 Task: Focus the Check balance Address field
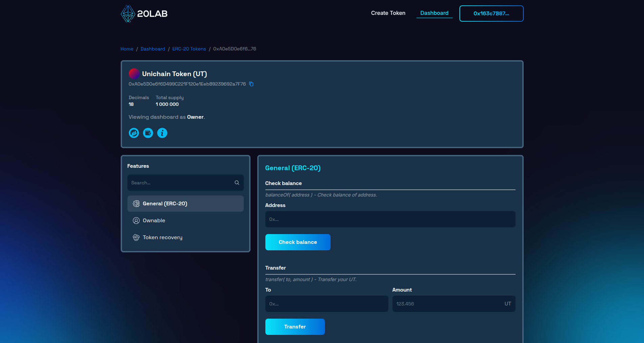tap(390, 219)
